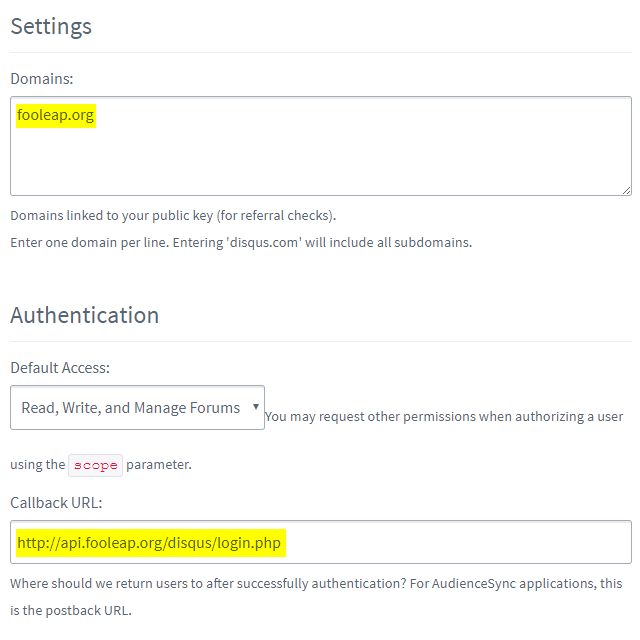
Task: Click the 'is the postback URL.' line
Action: [71, 611]
